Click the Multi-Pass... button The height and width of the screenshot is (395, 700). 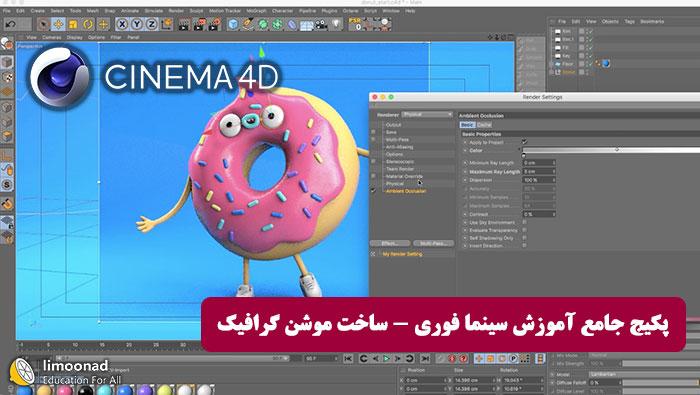point(433,243)
